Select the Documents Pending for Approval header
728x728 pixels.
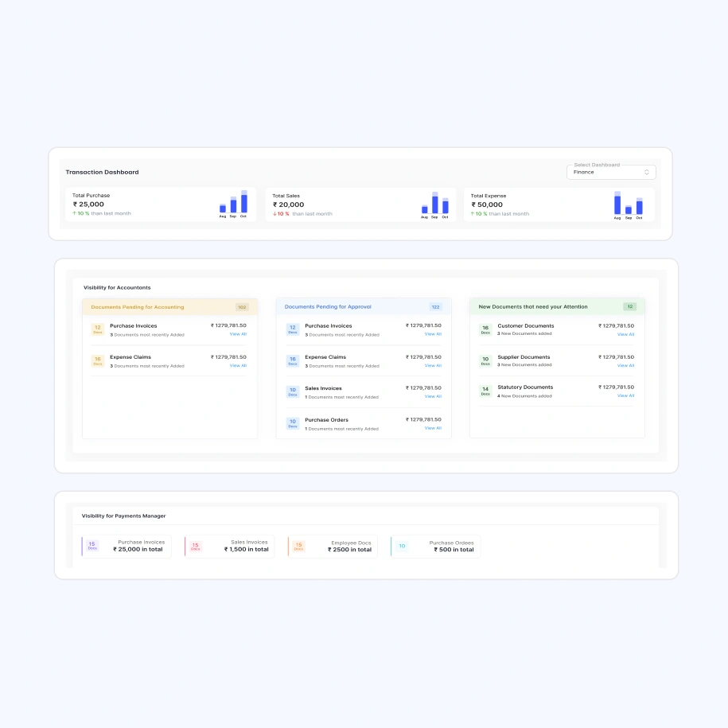328,306
